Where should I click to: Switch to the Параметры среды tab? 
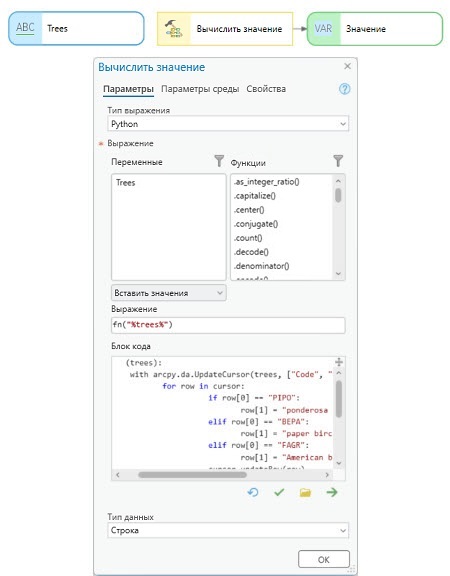coord(200,89)
